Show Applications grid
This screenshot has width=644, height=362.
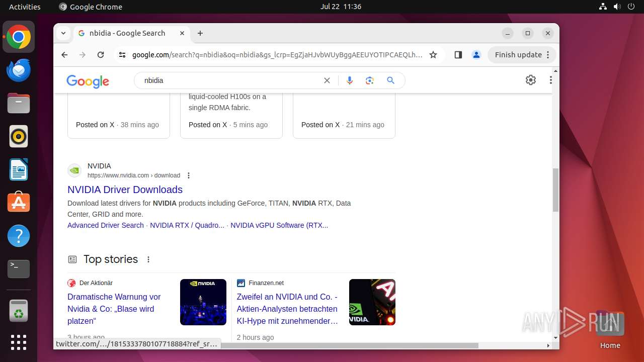pyautogui.click(x=19, y=342)
